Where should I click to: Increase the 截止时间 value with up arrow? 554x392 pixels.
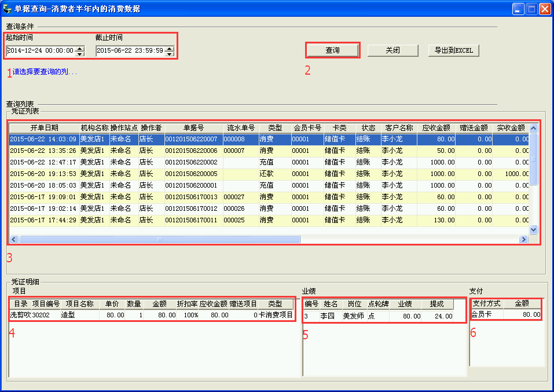click(170, 49)
